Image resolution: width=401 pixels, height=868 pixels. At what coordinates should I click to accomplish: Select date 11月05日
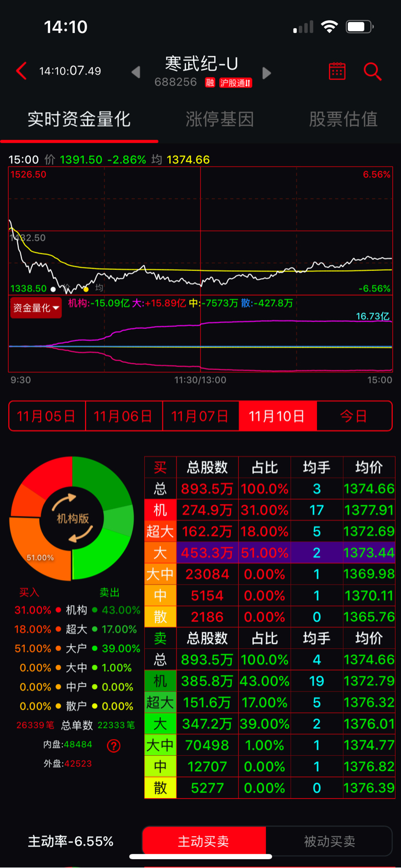coord(46,416)
